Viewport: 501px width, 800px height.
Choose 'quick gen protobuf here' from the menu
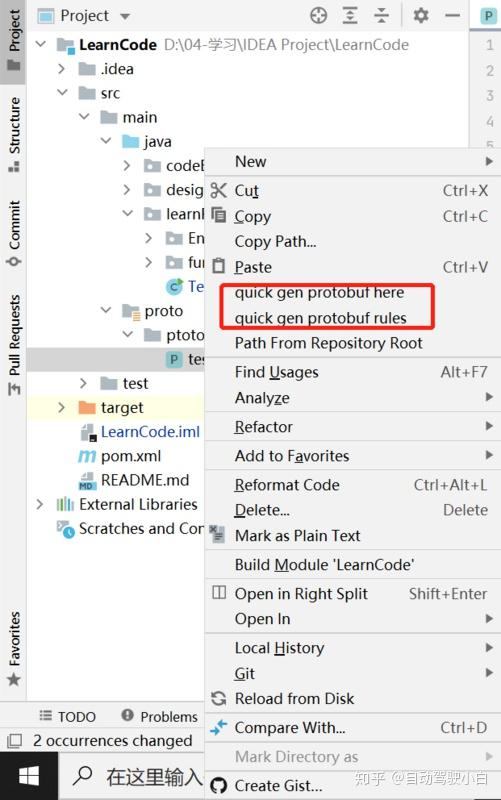(319, 293)
